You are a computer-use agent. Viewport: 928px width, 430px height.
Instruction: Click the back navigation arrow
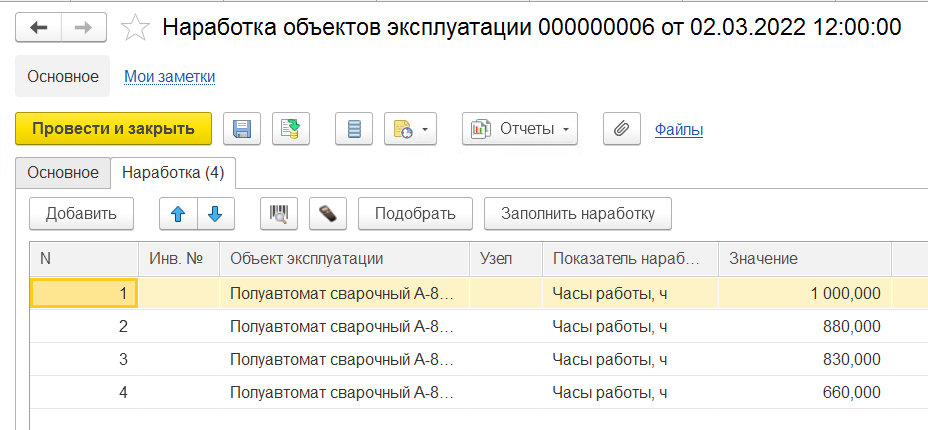coord(39,28)
